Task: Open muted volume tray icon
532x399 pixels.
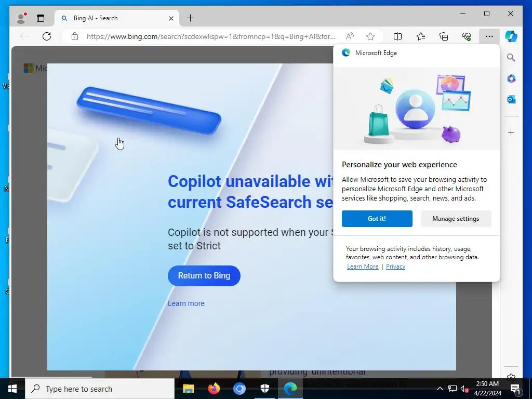Action: [464, 389]
